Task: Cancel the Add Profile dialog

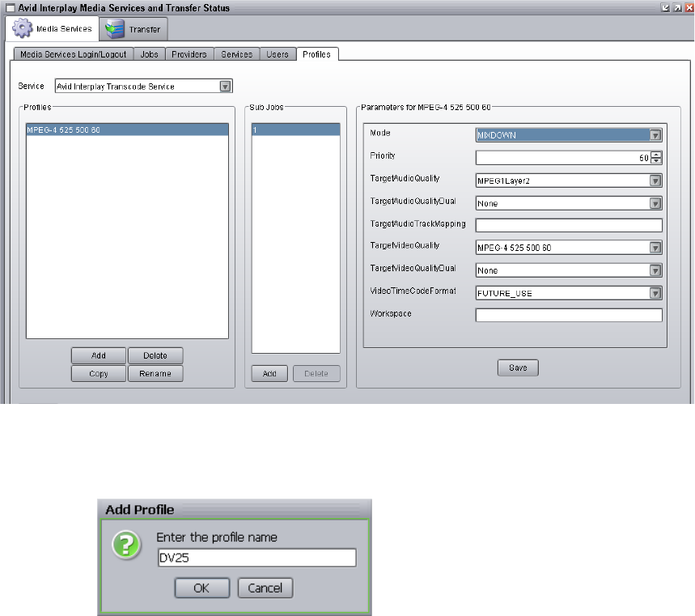Action: (x=265, y=588)
